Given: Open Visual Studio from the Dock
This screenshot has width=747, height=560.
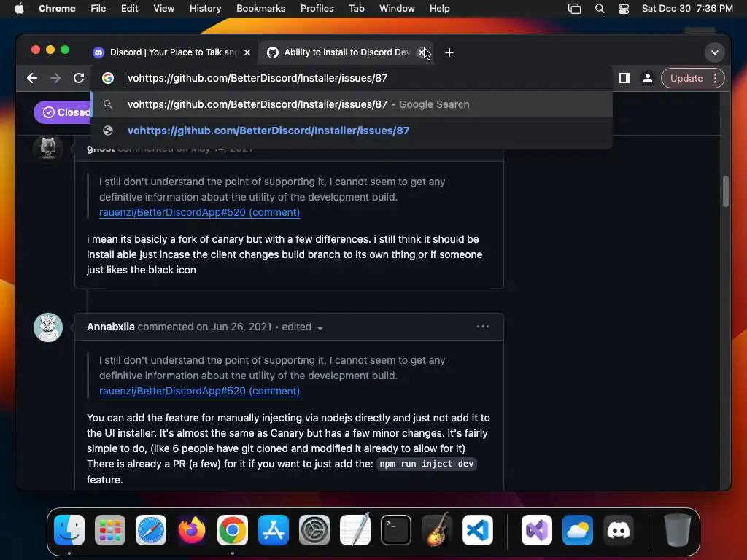Looking at the screenshot, I should point(537,530).
